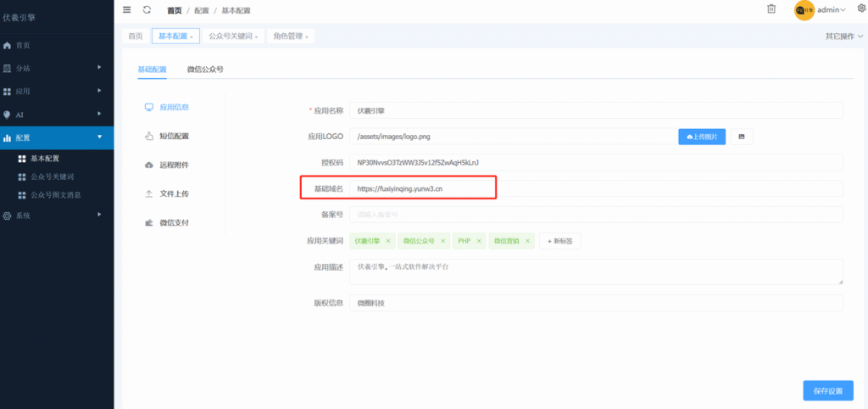Select the 微信公众号 tab

[x=205, y=70]
